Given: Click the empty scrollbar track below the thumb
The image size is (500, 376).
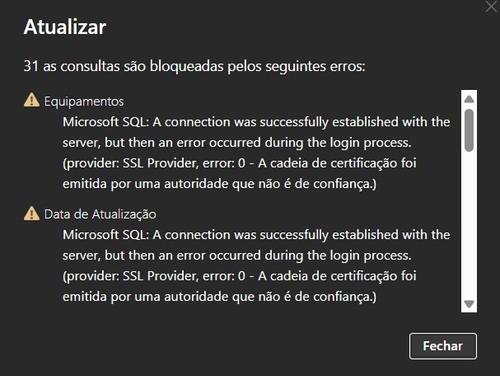Looking at the screenshot, I should coord(469,225).
